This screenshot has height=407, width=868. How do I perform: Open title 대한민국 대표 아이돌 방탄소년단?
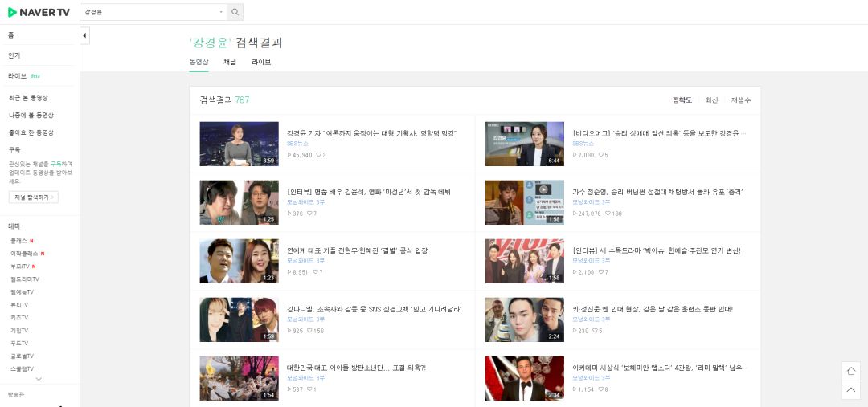point(357,368)
